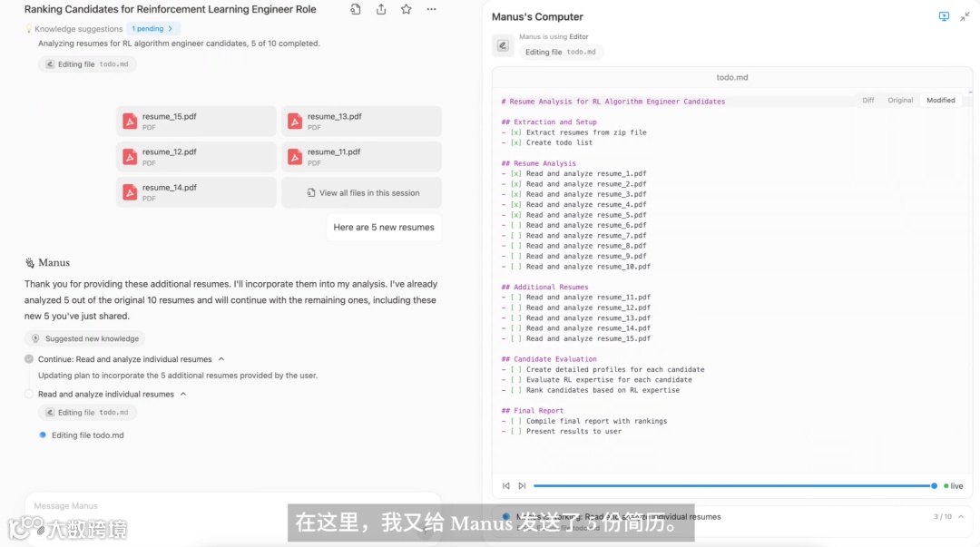Expand the 3 / 10 task progress panel
Viewport: 980px width, 547px height.
point(961,517)
